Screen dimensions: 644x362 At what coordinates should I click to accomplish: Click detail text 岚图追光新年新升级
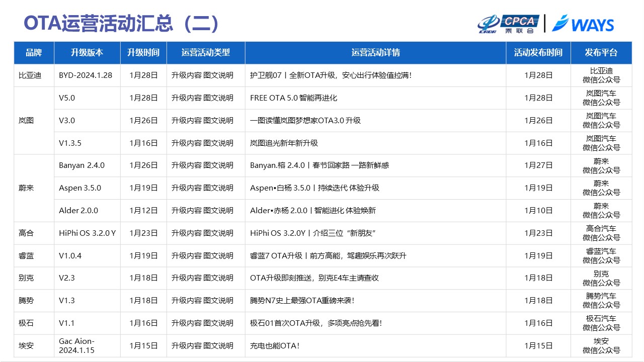[284, 143]
